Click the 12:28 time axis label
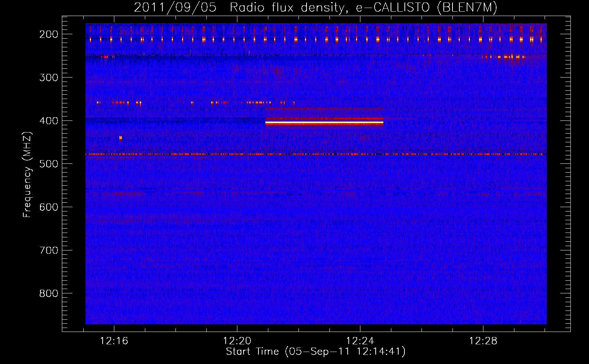589x364 pixels. point(483,341)
